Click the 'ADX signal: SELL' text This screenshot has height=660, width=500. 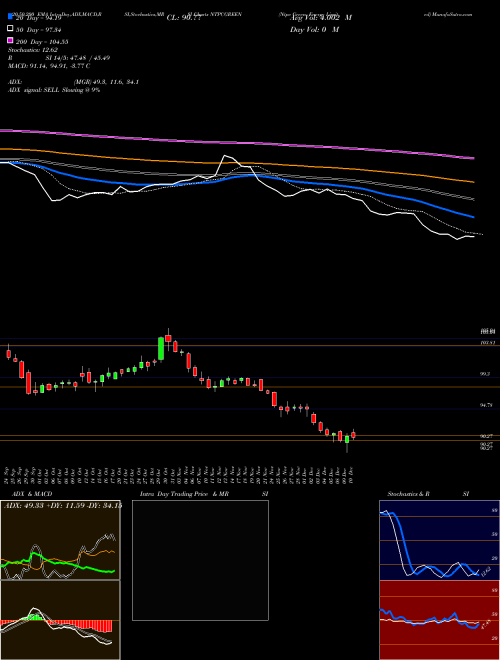(54, 90)
